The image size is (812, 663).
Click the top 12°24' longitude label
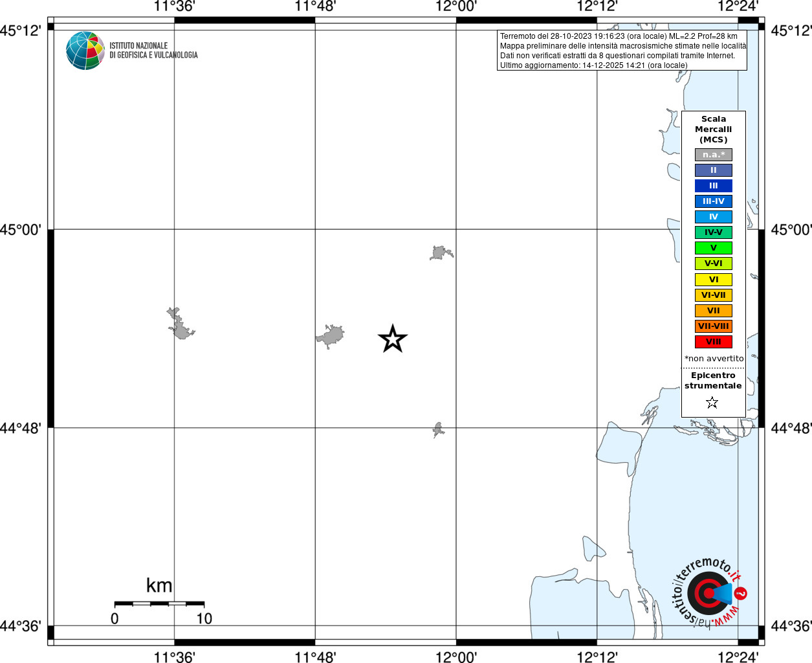[738, 6]
